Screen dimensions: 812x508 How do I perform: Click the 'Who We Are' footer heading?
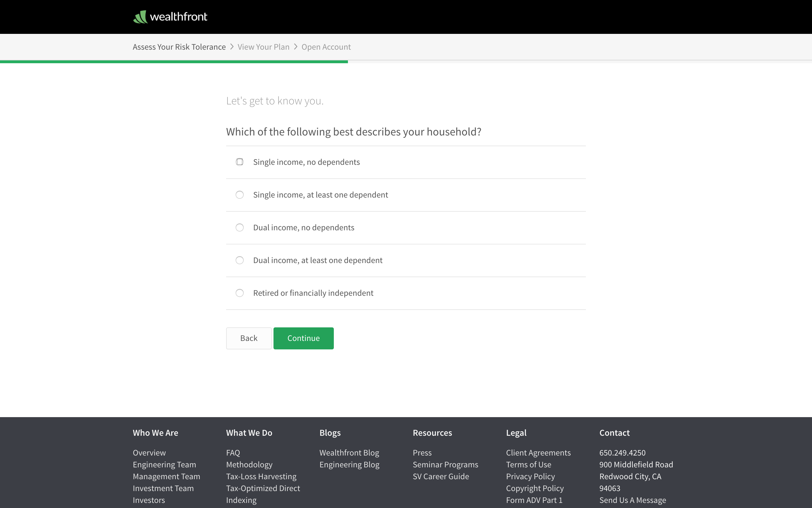[155, 433]
